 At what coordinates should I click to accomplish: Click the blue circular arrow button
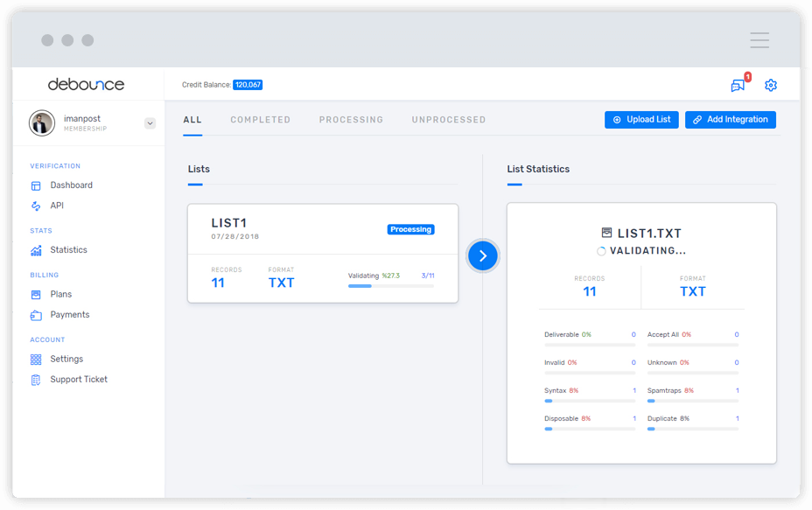tap(483, 255)
